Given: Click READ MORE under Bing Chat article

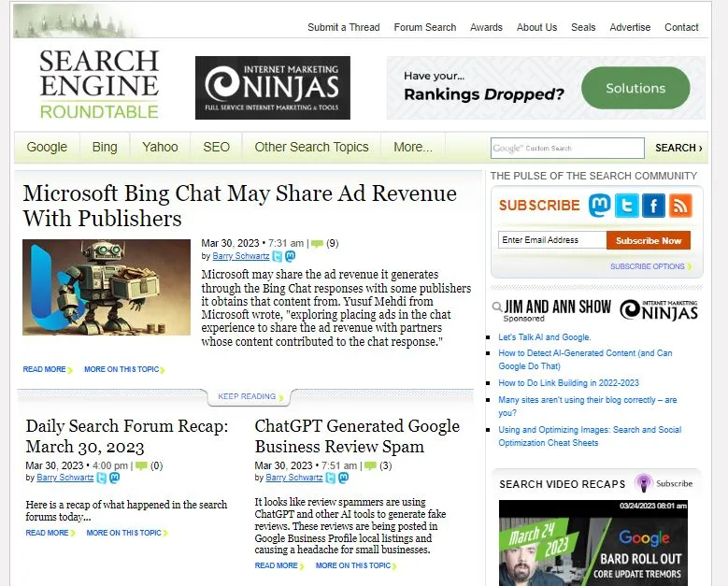Looking at the screenshot, I should (x=48, y=369).
